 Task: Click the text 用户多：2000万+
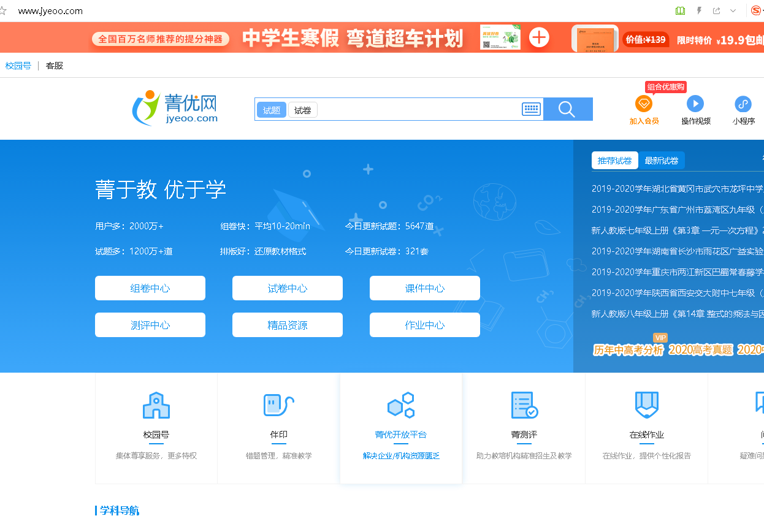(129, 226)
